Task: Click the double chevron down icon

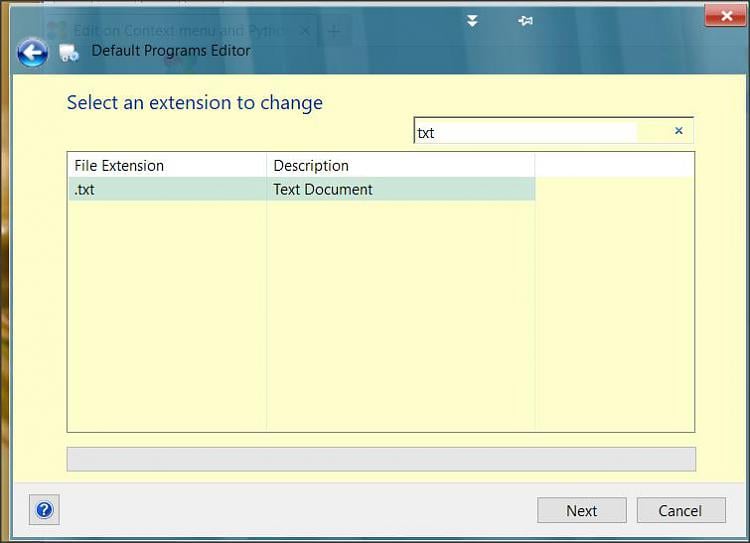Action: [472, 20]
